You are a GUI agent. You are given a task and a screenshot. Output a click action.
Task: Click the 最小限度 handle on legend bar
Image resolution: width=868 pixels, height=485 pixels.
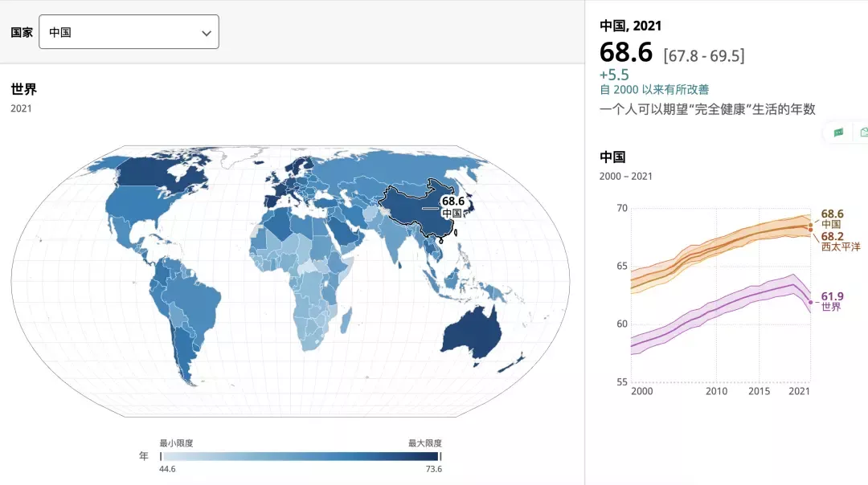(161, 455)
